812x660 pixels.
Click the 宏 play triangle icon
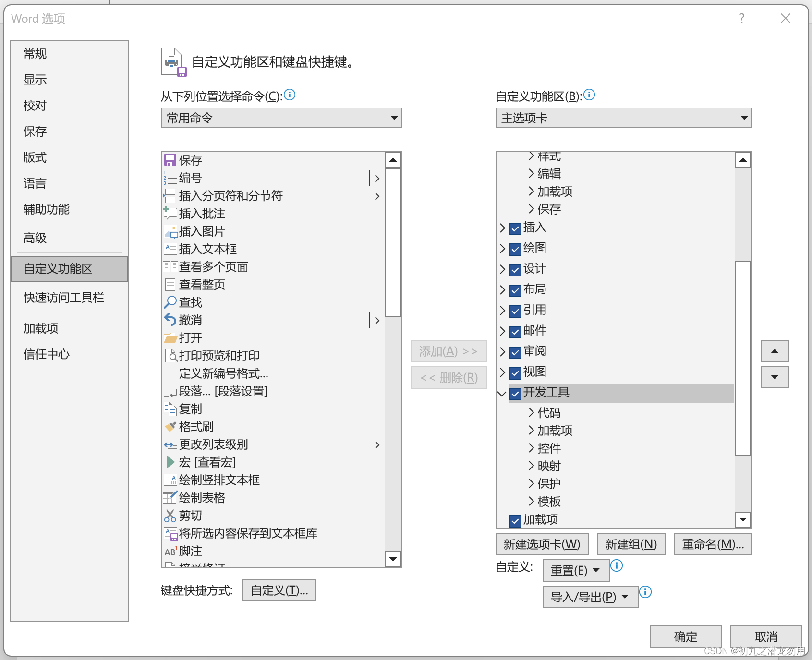170,462
